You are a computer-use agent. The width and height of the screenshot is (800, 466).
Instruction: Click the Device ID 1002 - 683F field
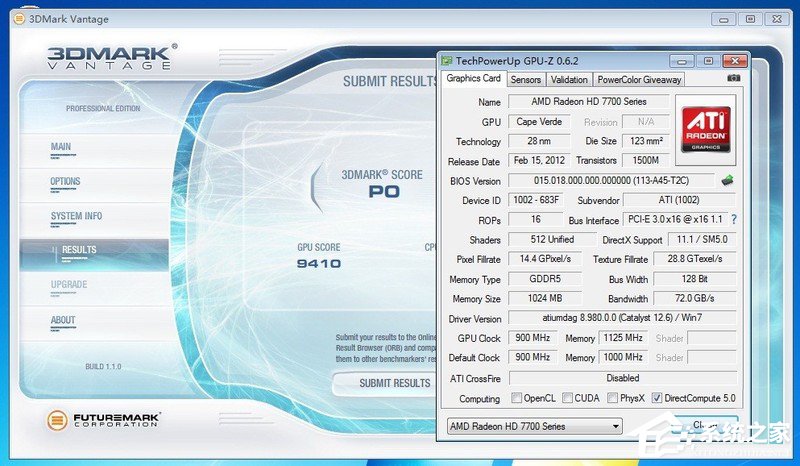click(x=536, y=200)
